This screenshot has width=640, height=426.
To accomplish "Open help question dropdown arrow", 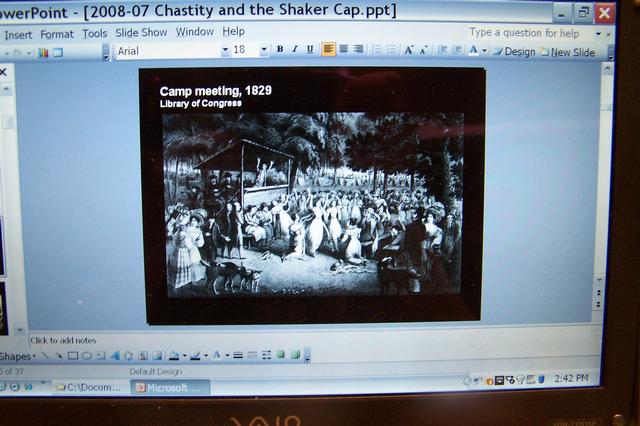I will [x=598, y=34].
